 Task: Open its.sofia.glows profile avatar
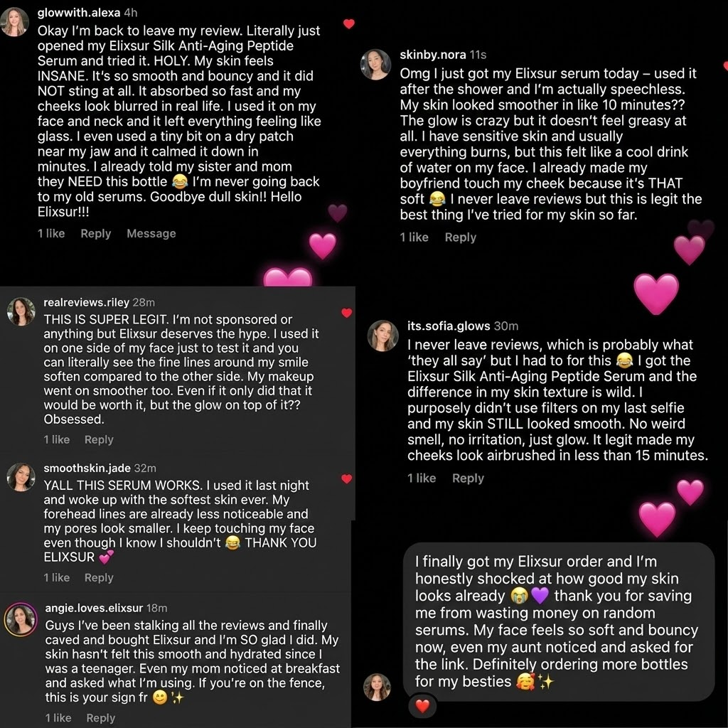383,336
